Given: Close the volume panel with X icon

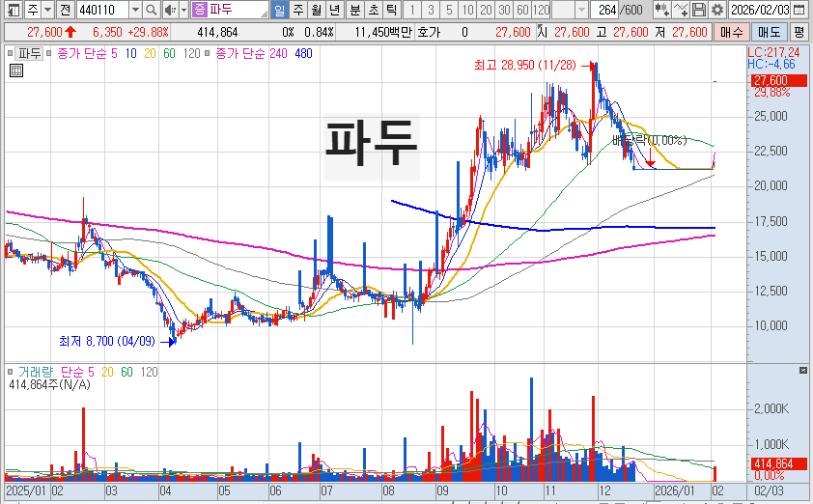Looking at the screenshot, I should (x=803, y=370).
